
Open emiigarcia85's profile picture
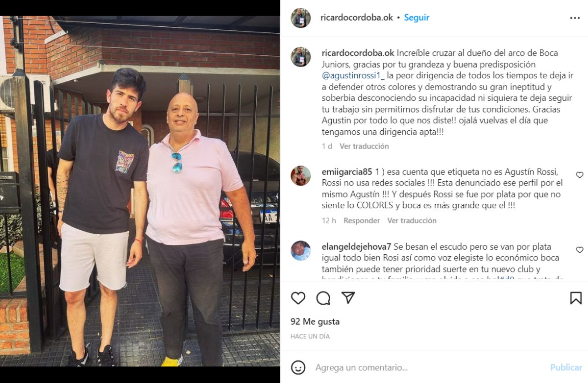point(300,176)
